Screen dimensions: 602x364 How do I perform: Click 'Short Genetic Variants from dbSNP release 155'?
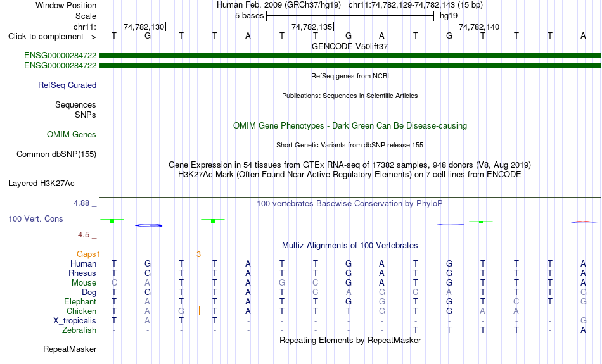coord(350,145)
